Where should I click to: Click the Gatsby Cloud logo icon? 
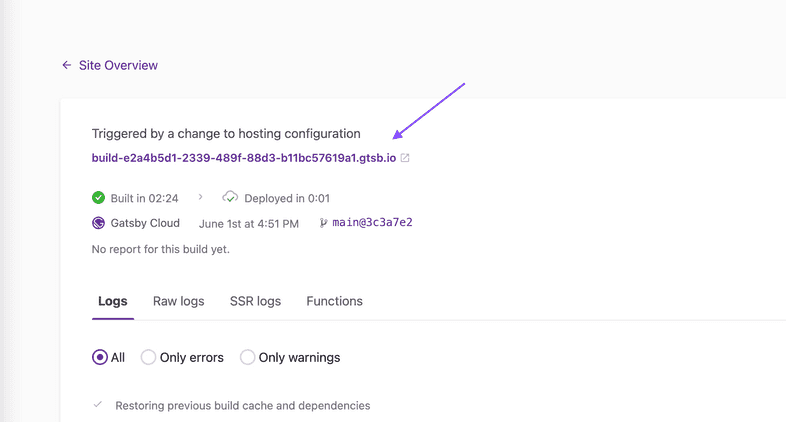98,223
